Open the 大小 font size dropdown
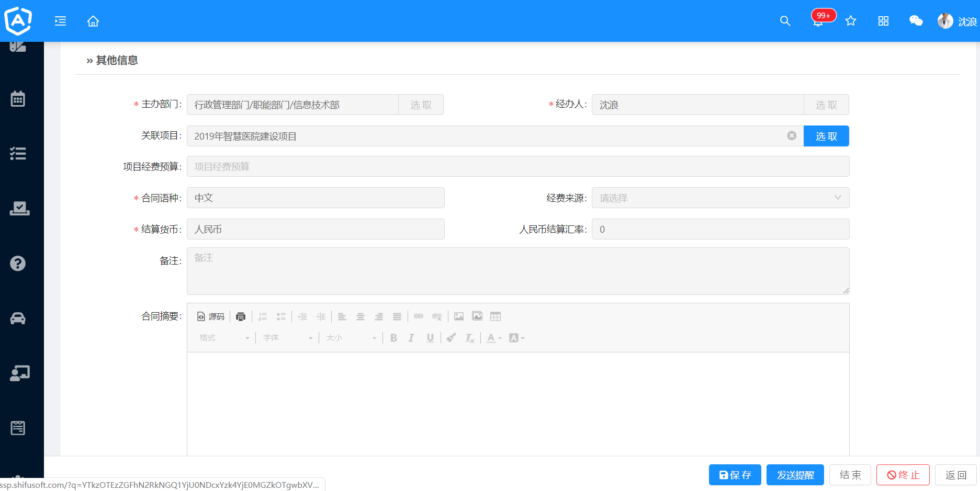Viewport: 980px width, 491px height. (351, 338)
